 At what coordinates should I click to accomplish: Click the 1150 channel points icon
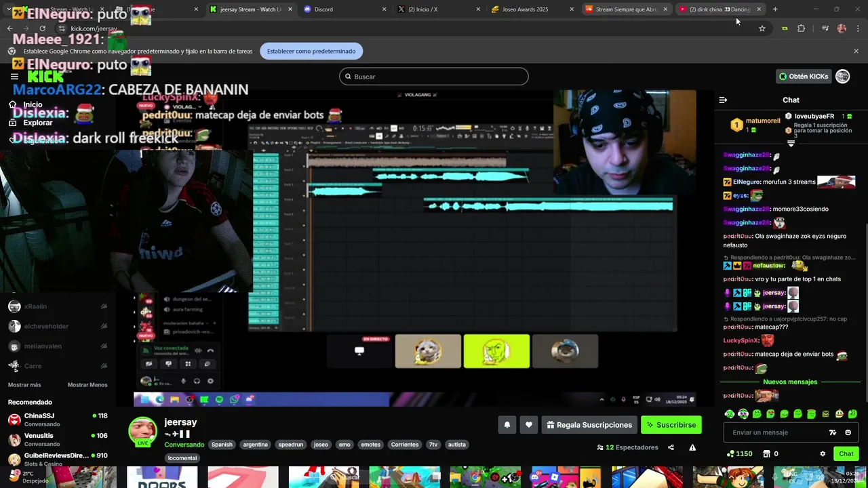pyautogui.click(x=738, y=454)
